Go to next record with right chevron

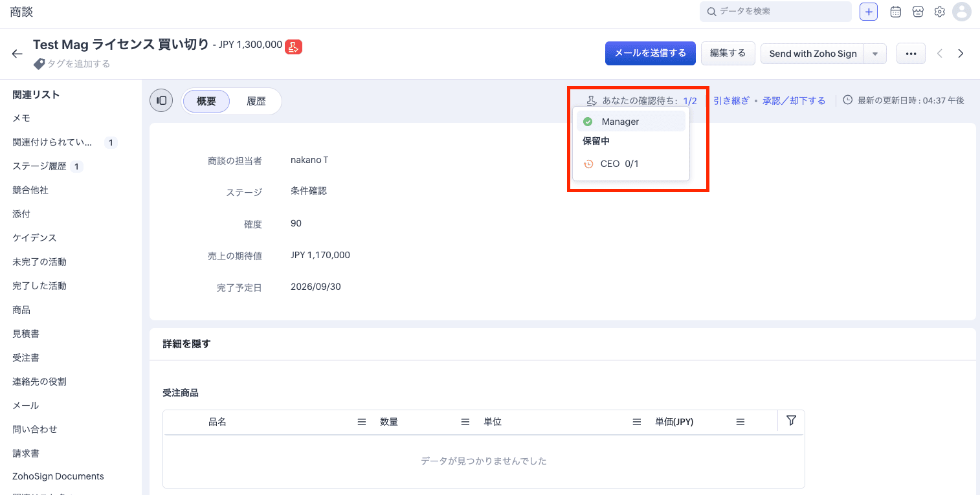coord(961,54)
